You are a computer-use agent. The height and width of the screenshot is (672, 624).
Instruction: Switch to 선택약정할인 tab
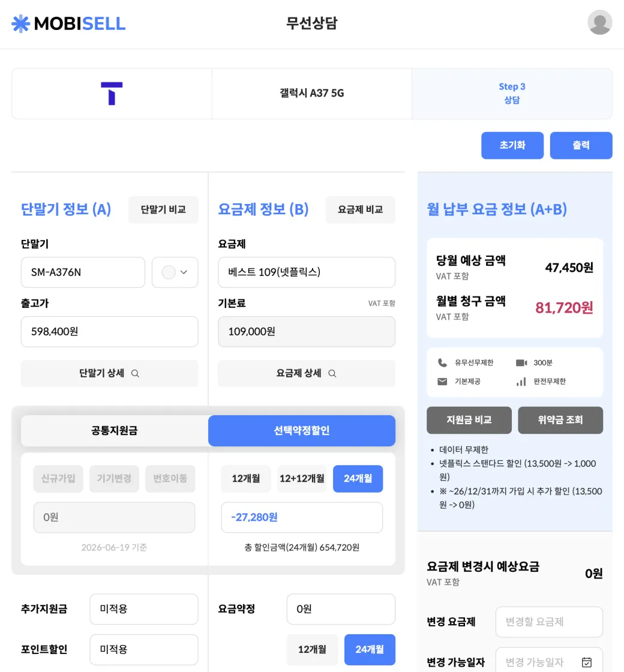coord(302,430)
